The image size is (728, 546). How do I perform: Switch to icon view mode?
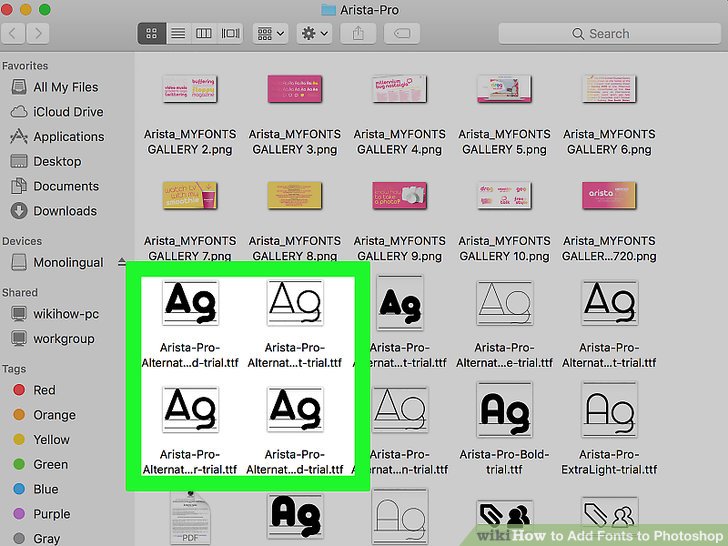(151, 33)
